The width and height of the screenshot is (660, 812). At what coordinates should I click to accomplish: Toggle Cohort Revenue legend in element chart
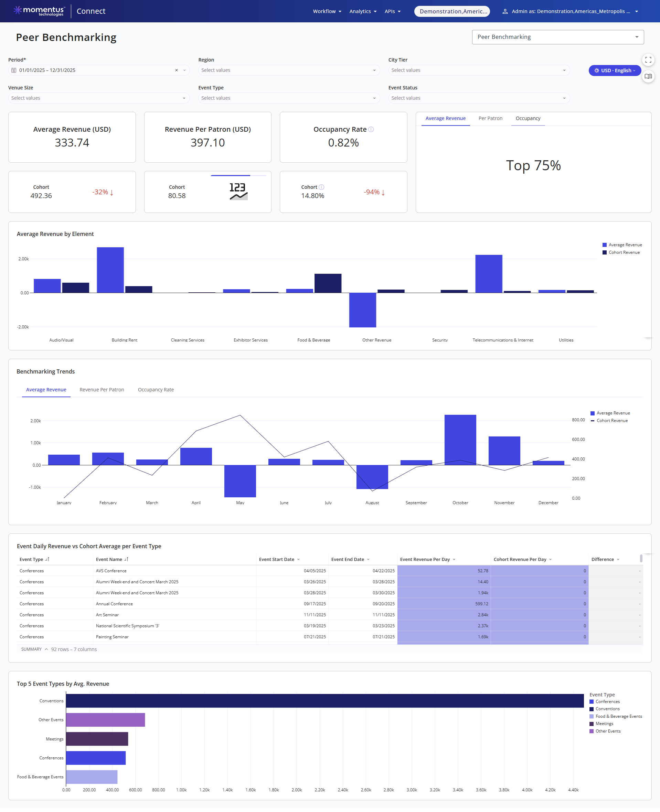pos(621,252)
